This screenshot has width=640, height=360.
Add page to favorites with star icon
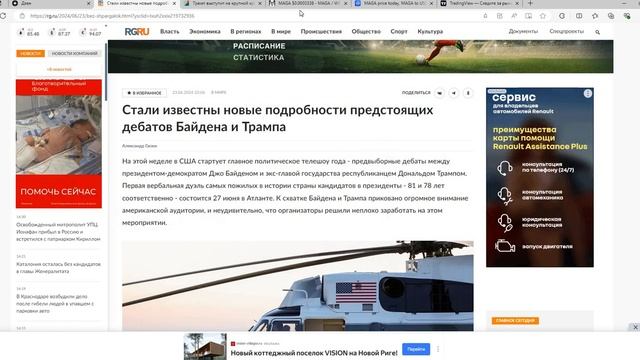pos(542,16)
